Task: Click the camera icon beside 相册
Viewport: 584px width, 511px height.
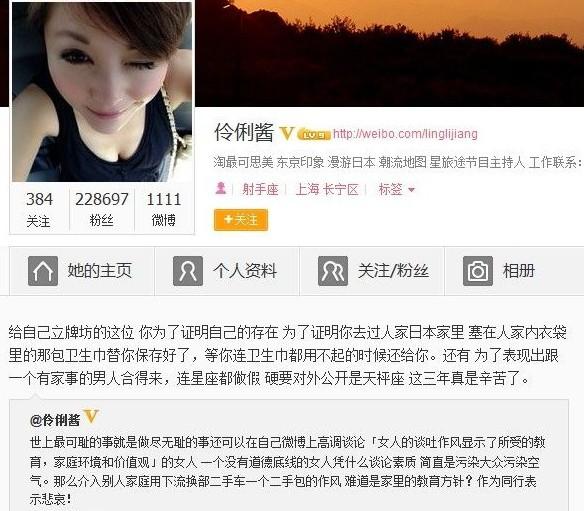Action: click(x=478, y=271)
